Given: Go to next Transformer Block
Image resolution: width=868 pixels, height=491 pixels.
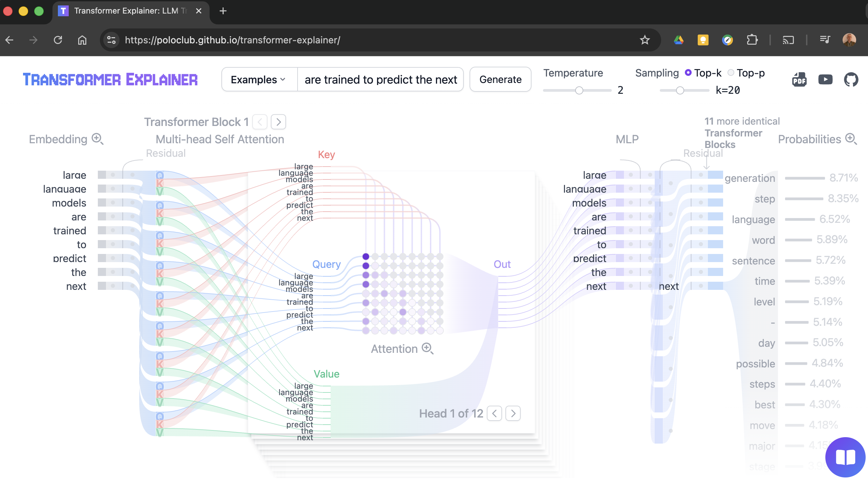Looking at the screenshot, I should pyautogui.click(x=278, y=122).
